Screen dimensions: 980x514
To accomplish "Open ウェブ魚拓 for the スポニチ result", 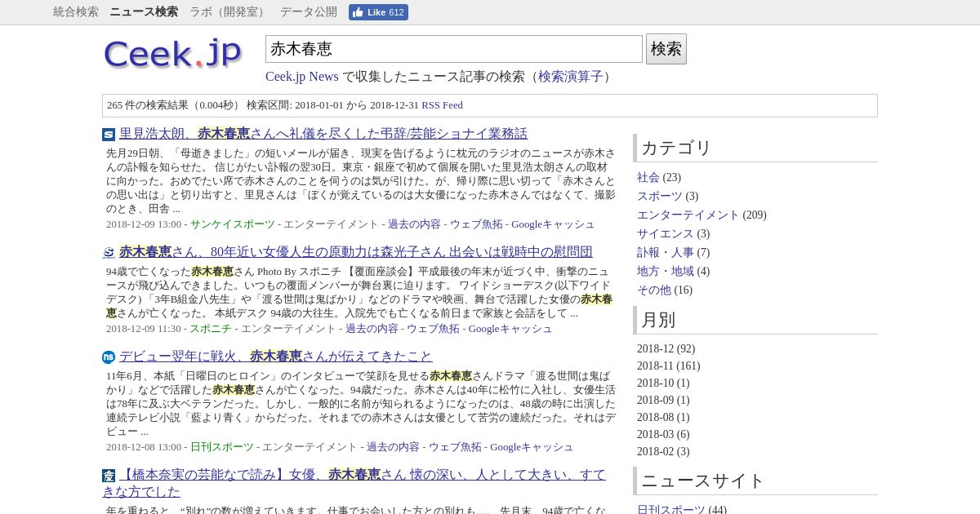I will point(434,329).
